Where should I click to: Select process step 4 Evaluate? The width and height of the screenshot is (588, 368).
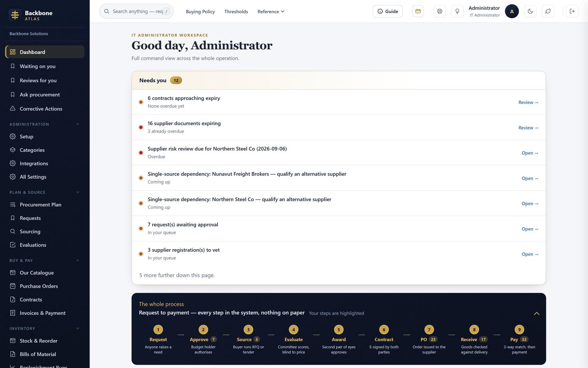tap(294, 339)
